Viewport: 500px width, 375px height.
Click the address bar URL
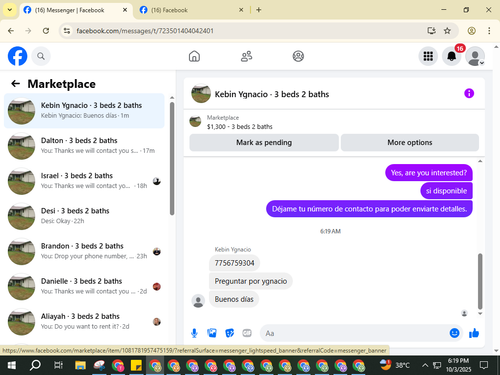145,31
